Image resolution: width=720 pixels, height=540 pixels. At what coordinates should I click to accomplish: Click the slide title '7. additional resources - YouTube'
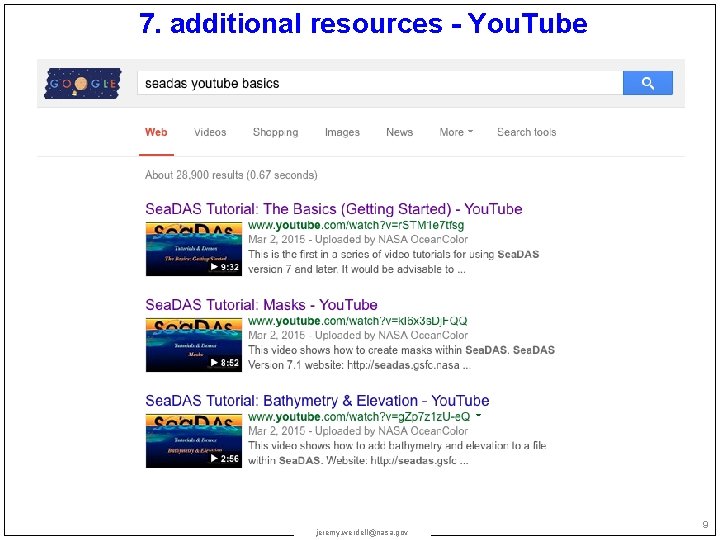coord(363,23)
